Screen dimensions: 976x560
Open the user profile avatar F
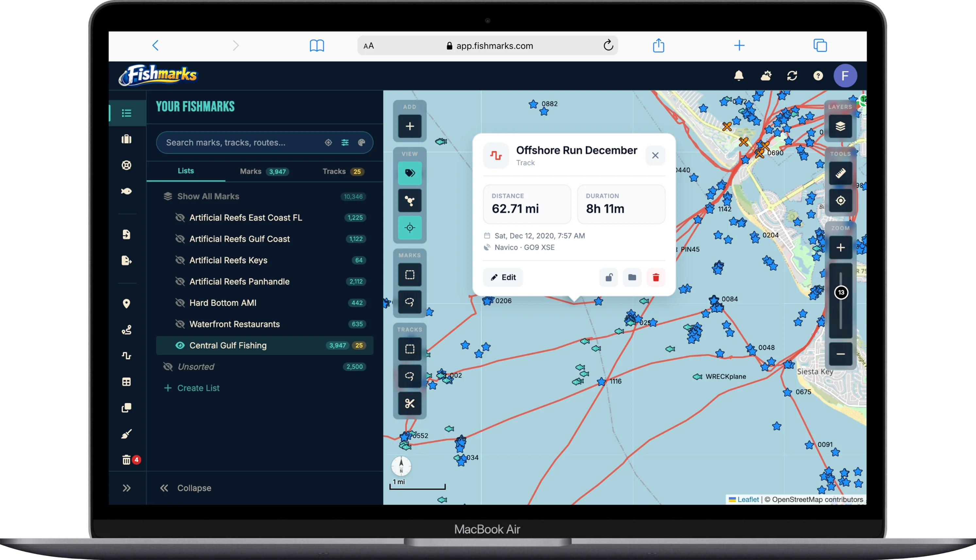click(x=845, y=75)
